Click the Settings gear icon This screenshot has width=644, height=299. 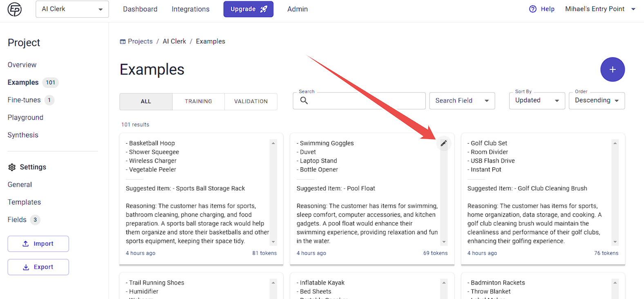pyautogui.click(x=12, y=167)
